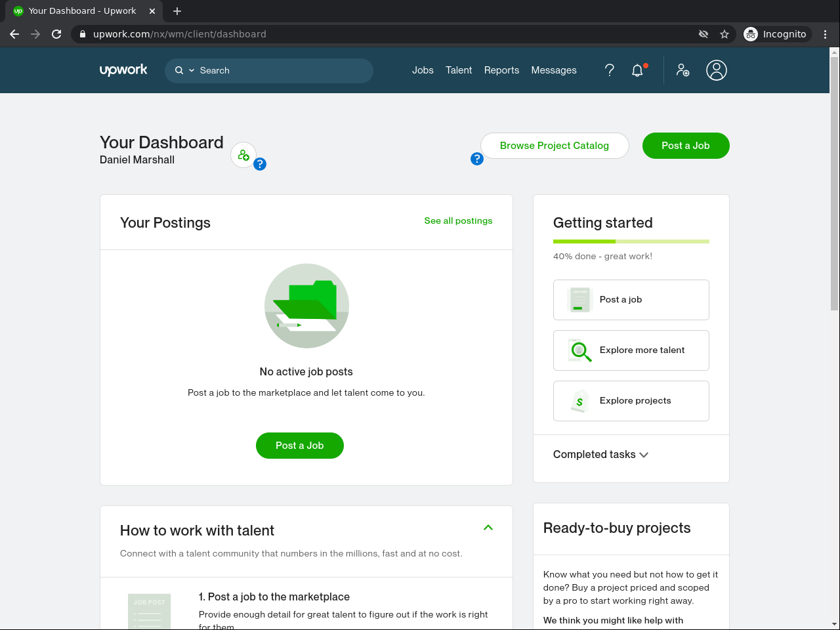840x630 pixels.
Task: Expand Completed tasks section
Action: (x=600, y=455)
